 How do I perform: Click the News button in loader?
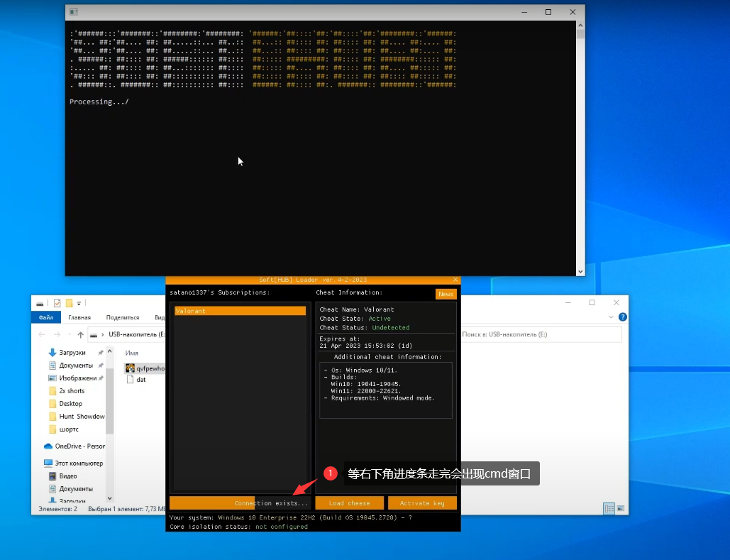click(x=446, y=294)
